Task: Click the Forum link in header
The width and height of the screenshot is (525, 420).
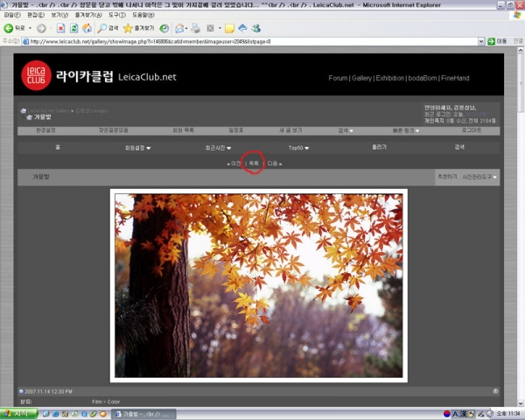Action: (338, 78)
